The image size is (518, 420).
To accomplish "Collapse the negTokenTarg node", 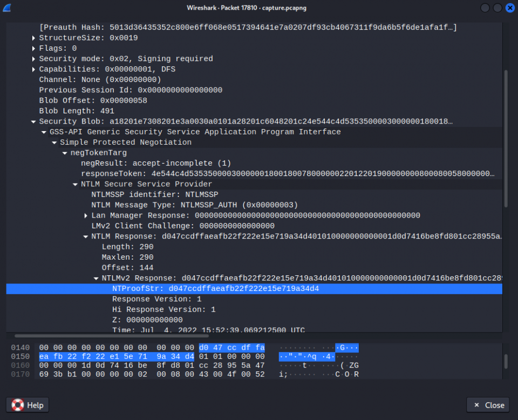I will [65, 153].
